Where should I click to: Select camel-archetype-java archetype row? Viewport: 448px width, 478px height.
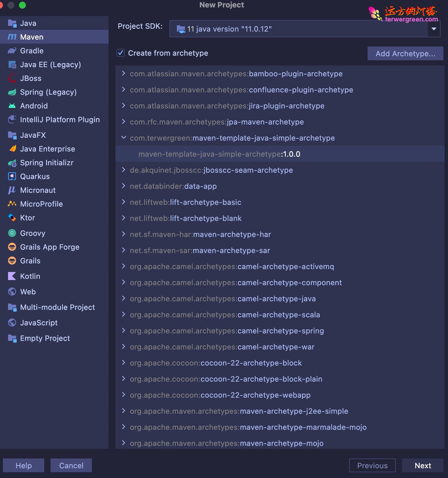280,299
